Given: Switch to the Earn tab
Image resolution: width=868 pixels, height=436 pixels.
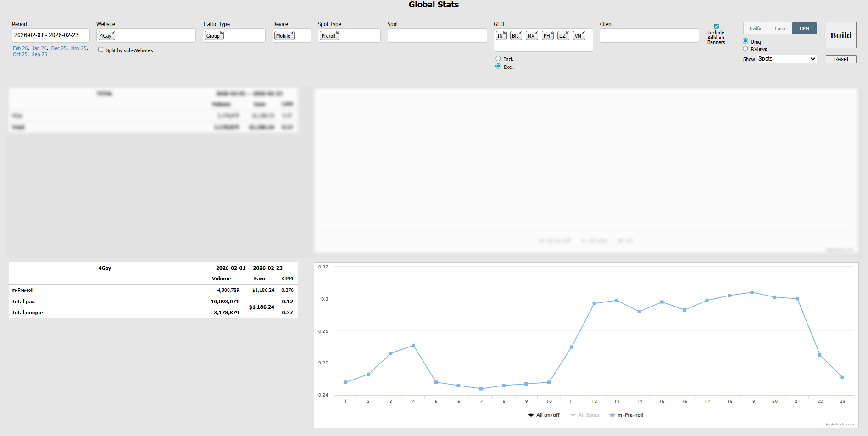Looking at the screenshot, I should click(780, 28).
